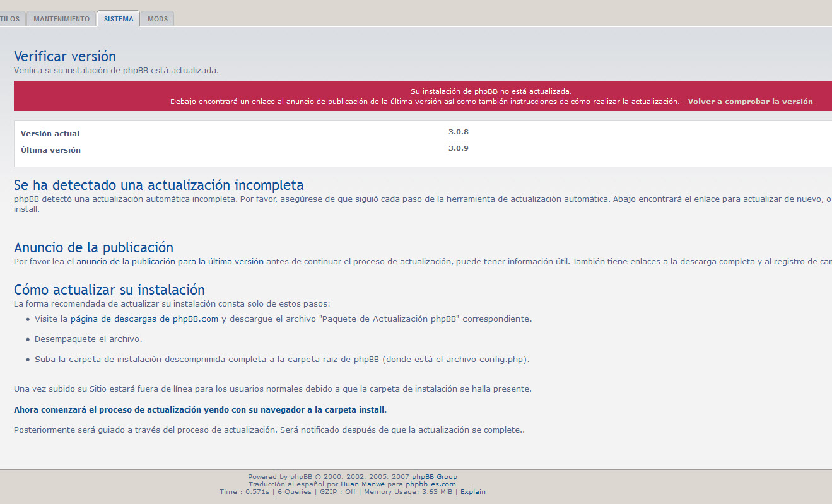Click bold 'Ahora comenzará el proceso de actualización' text
The height and width of the screenshot is (504, 832).
[x=200, y=410]
